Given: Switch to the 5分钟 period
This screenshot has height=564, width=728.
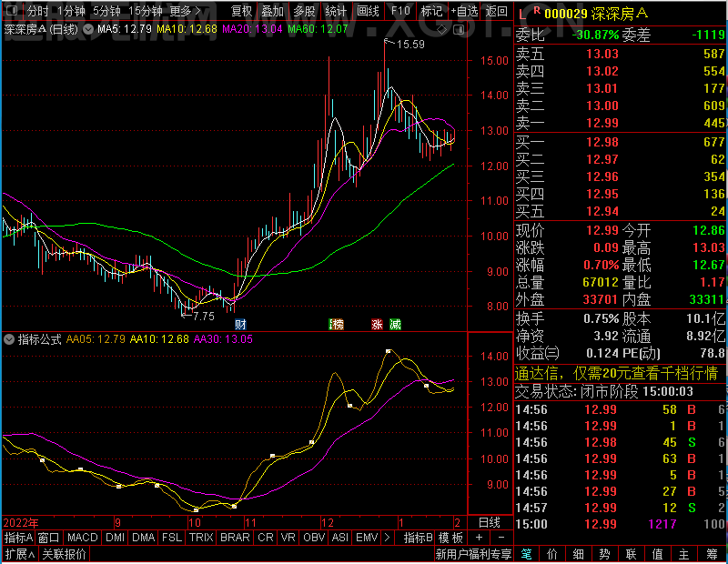Looking at the screenshot, I should tap(106, 10).
